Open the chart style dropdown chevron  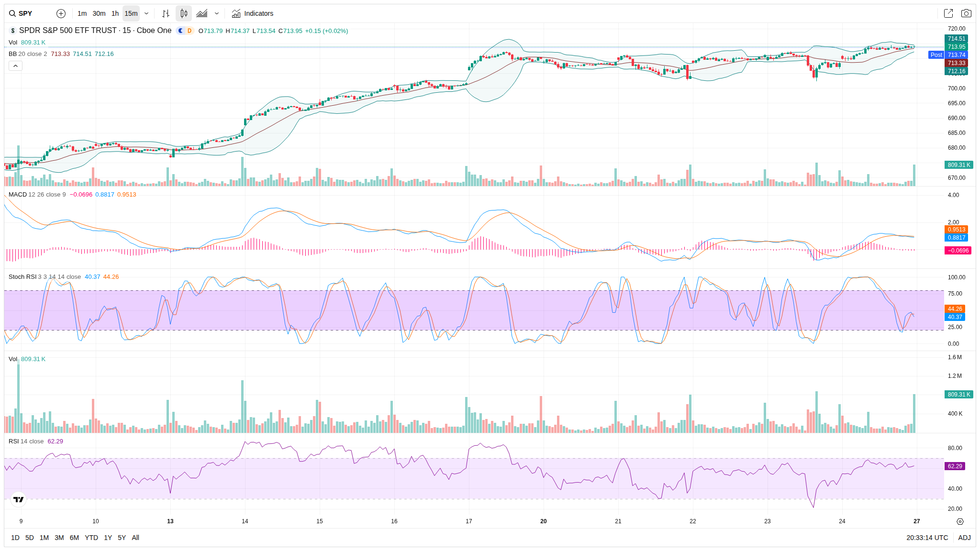coord(217,13)
